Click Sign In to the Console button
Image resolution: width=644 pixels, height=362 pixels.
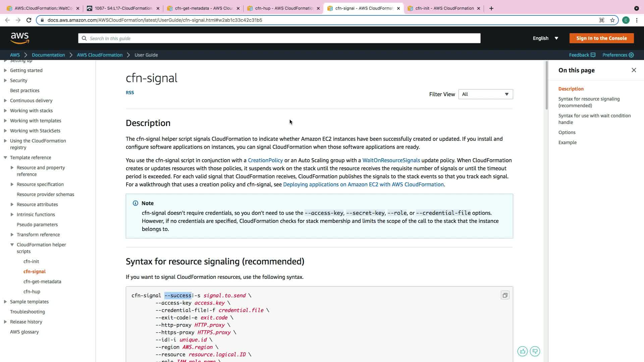[x=601, y=38]
